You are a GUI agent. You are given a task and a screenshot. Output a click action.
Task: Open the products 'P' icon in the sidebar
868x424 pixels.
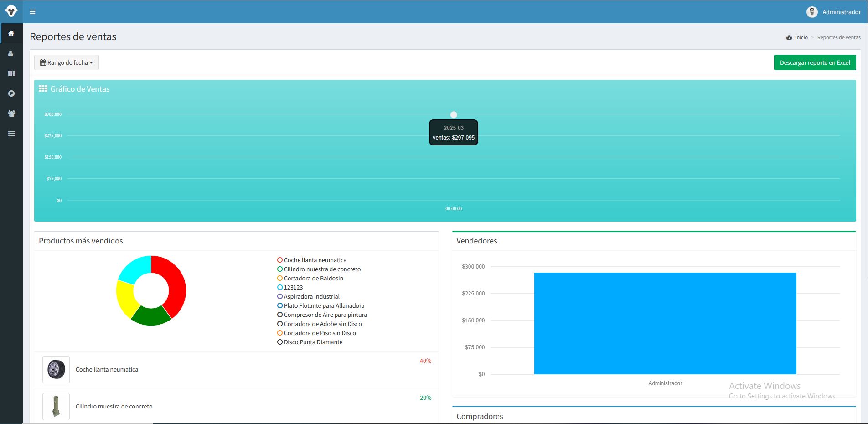(x=11, y=93)
